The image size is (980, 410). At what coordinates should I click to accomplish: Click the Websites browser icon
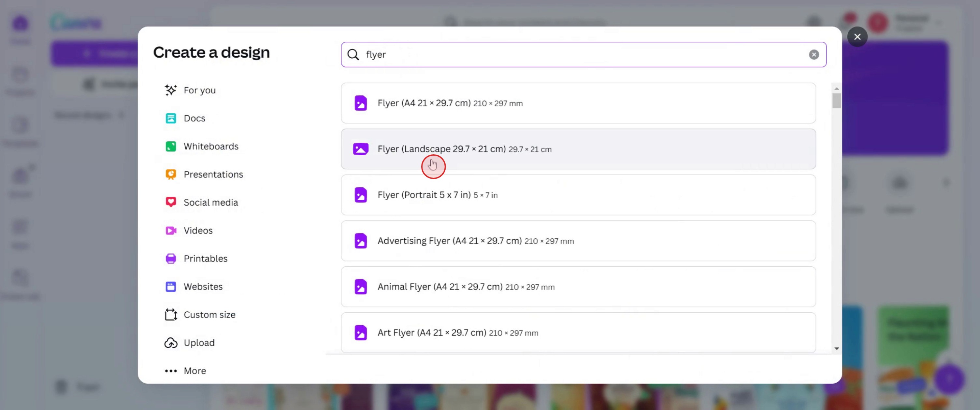click(x=170, y=286)
